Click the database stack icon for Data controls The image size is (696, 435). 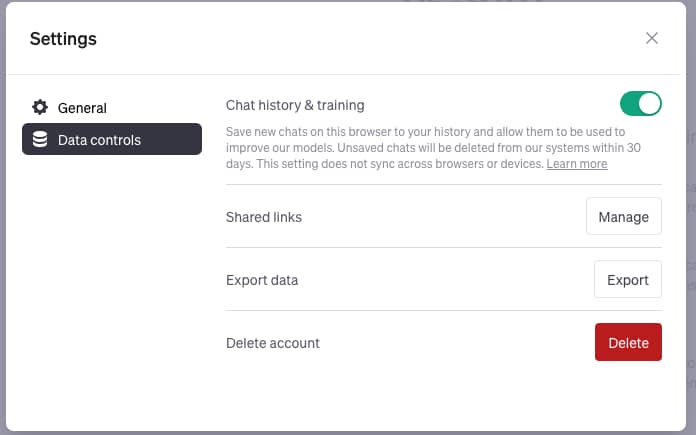point(40,139)
